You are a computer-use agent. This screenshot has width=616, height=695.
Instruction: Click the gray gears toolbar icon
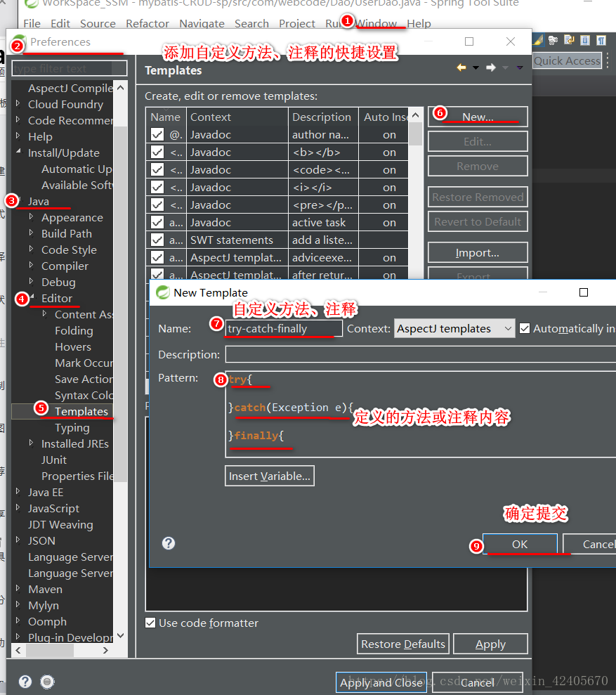[553, 41]
